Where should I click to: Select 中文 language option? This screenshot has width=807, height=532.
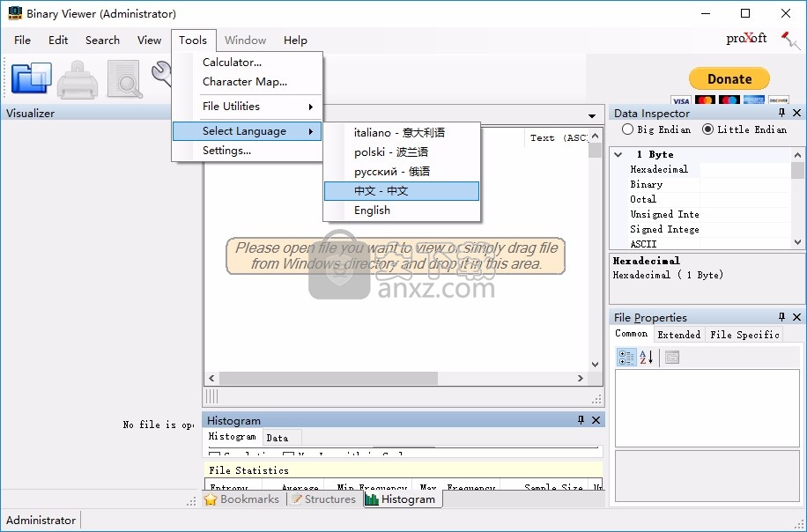[402, 191]
